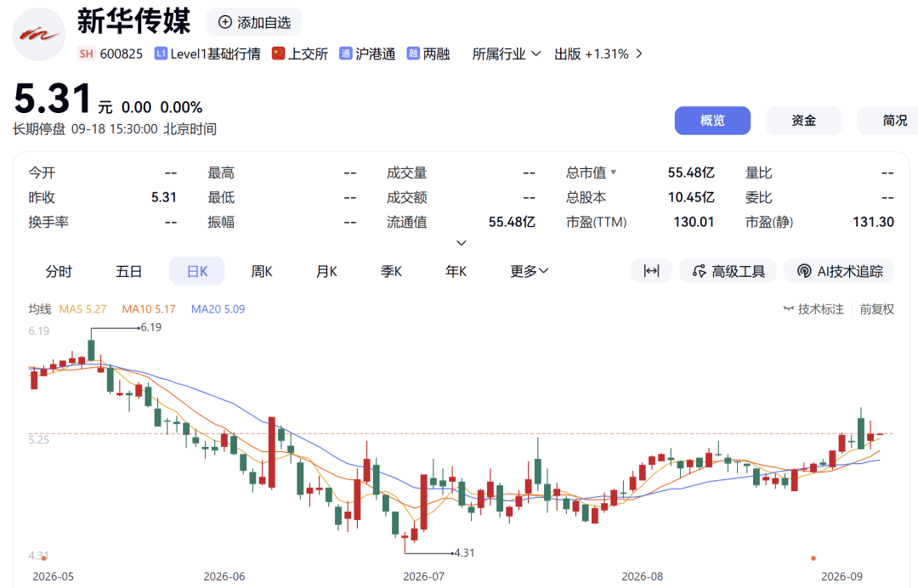Click the orange event dot near 2026-09
918x588 pixels.
(813, 558)
